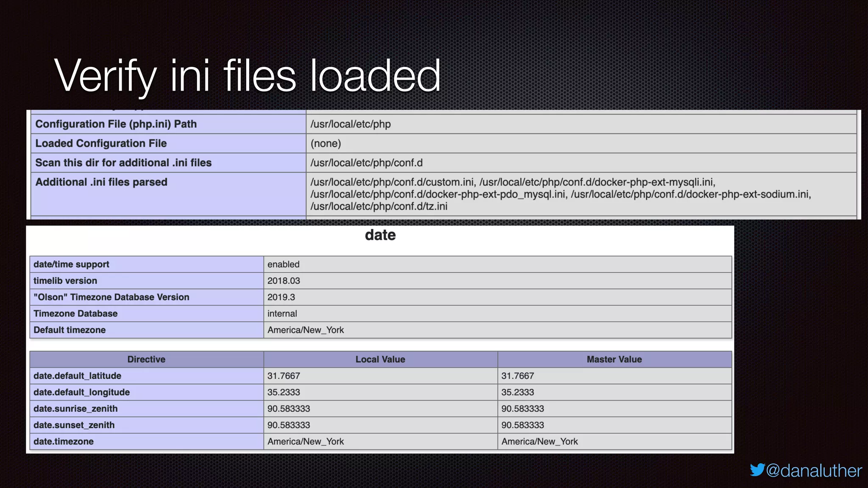Image resolution: width=868 pixels, height=488 pixels.
Task: Click Scan this dir for additional .ini files
Action: coord(123,163)
